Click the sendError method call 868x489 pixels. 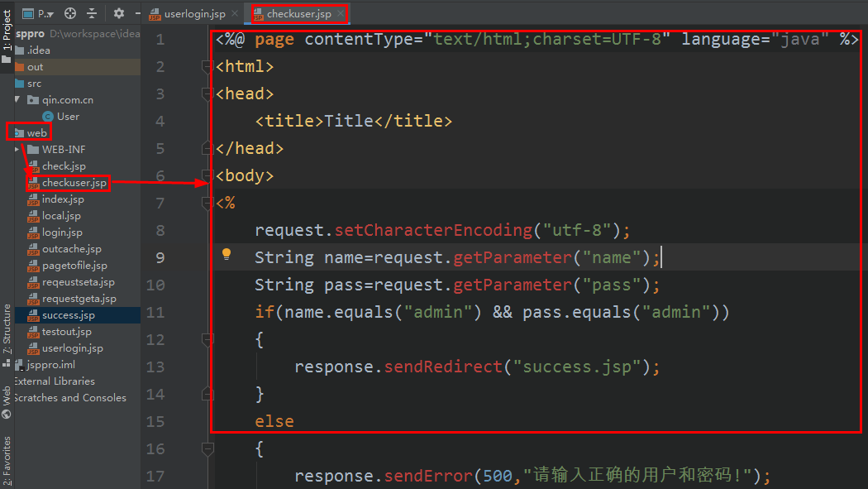pos(428,477)
